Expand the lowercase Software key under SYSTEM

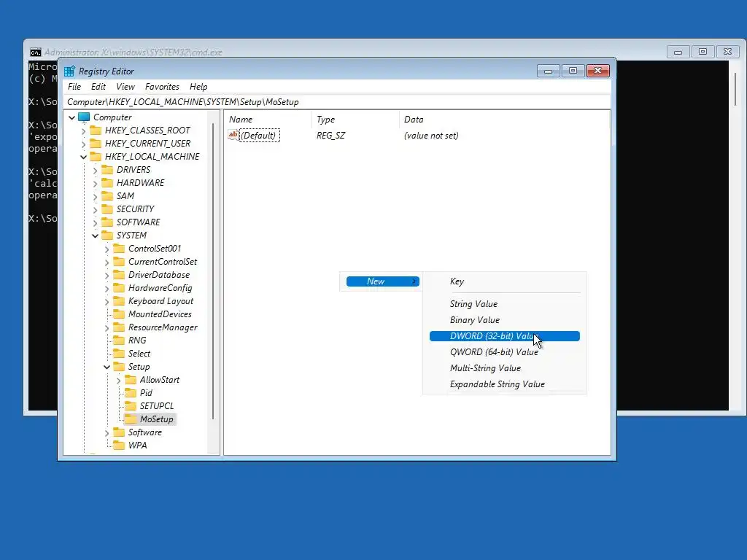(x=107, y=433)
